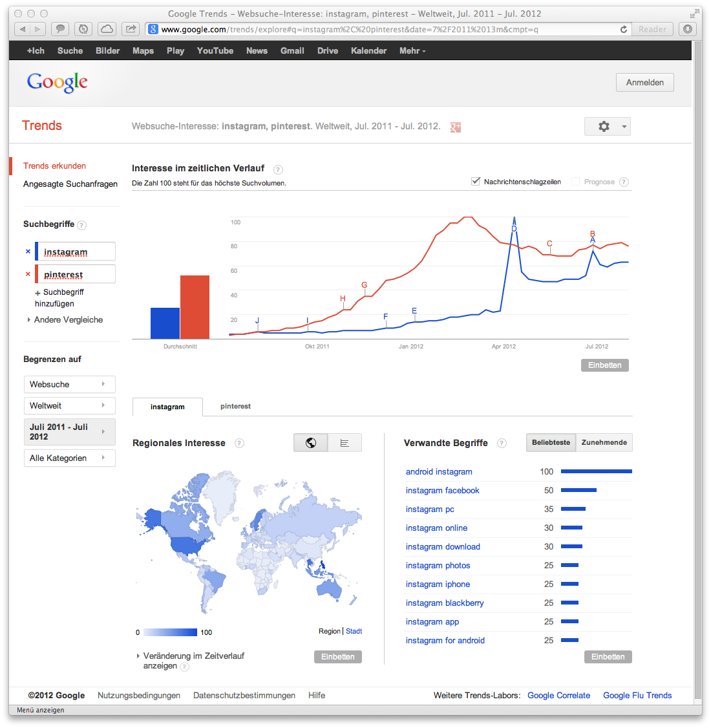Select Zunehmende toggle button

604,442
